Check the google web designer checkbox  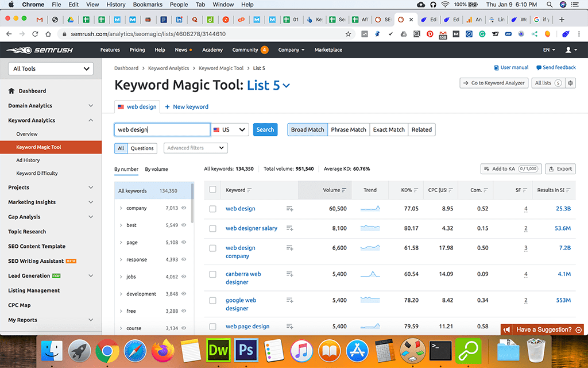pyautogui.click(x=212, y=300)
